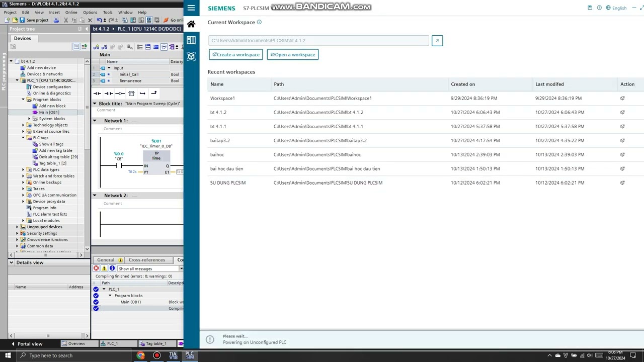
Task: Open the Project menu
Action: [x=10, y=13]
